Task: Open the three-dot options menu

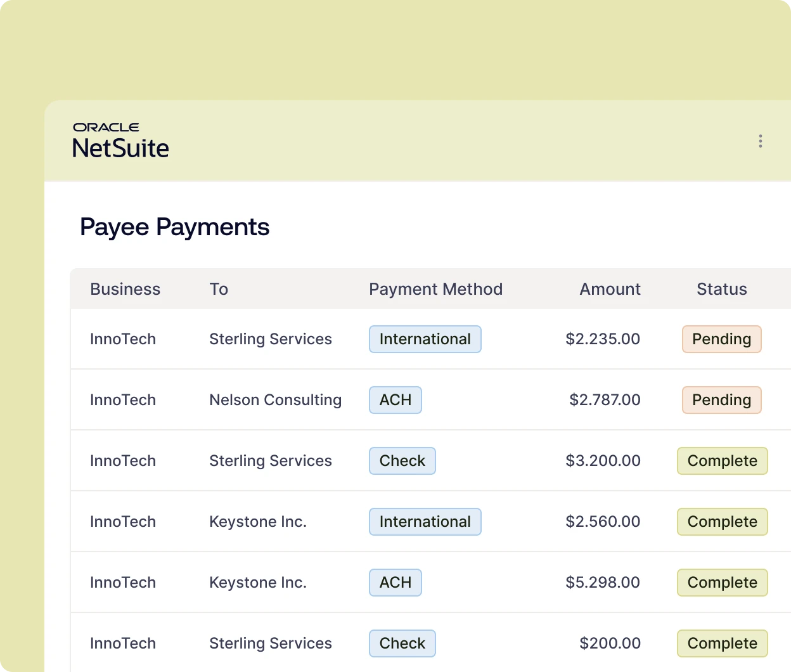Action: pos(760,141)
